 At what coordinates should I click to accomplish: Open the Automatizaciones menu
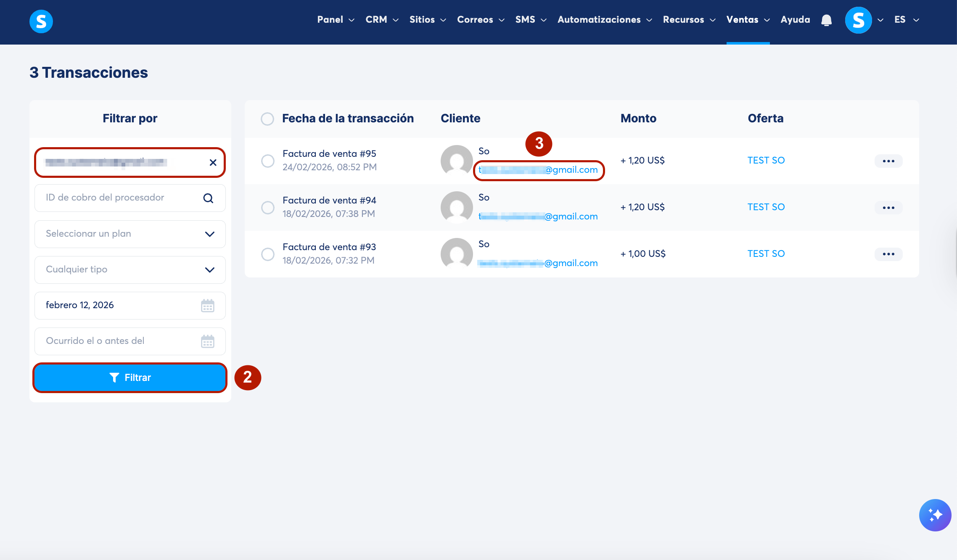[604, 20]
